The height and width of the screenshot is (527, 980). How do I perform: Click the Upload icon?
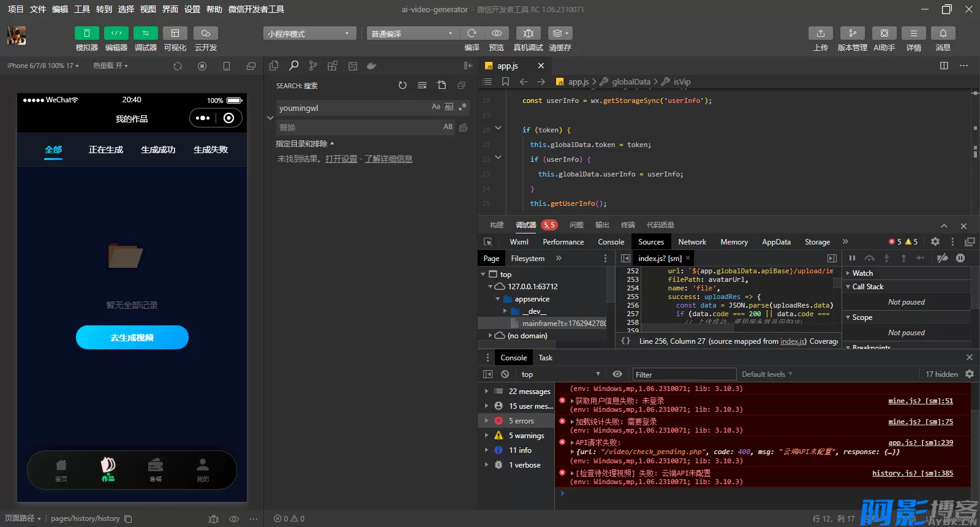(x=820, y=33)
